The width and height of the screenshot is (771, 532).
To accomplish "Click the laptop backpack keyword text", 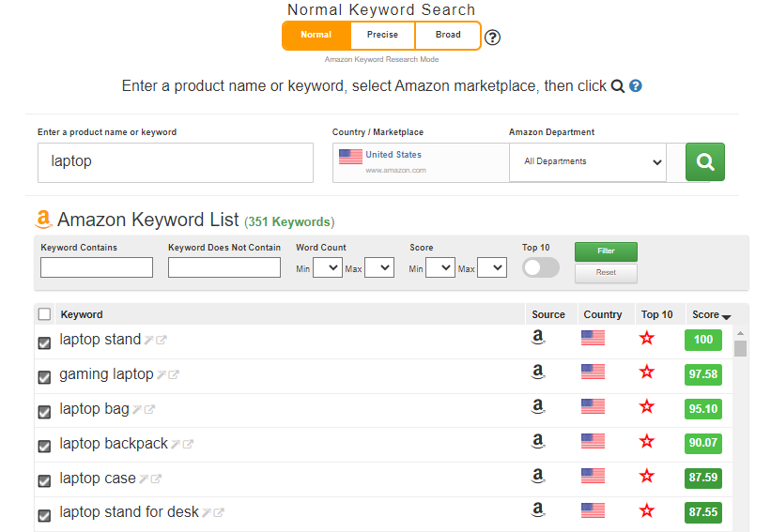I will point(114,444).
